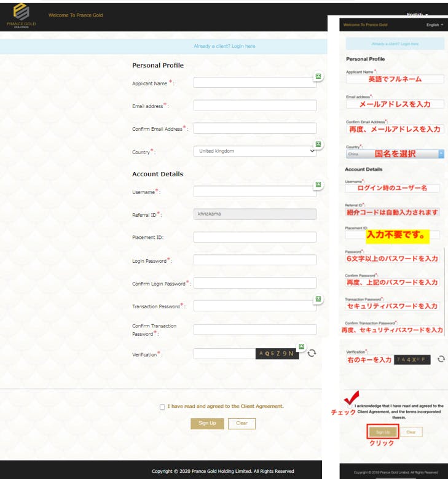Focus the Placement ID input field
Image resolution: width=448 pixels, height=479 pixels.
[255, 237]
